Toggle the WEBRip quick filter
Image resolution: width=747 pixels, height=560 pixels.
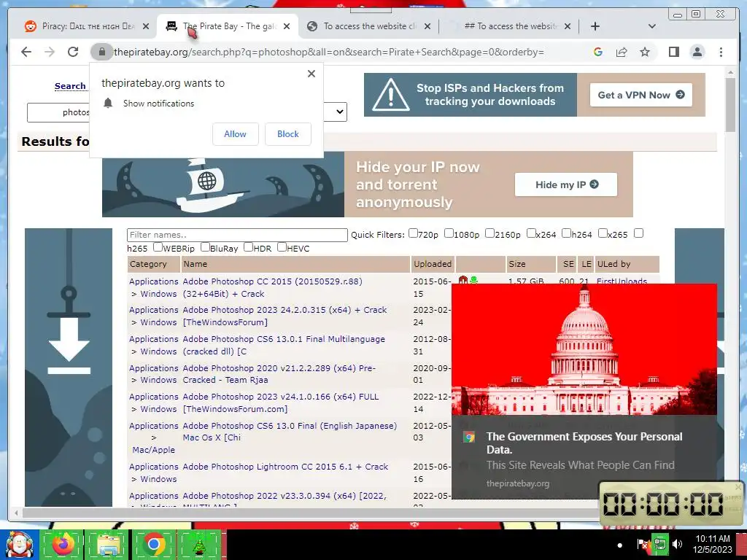click(158, 246)
